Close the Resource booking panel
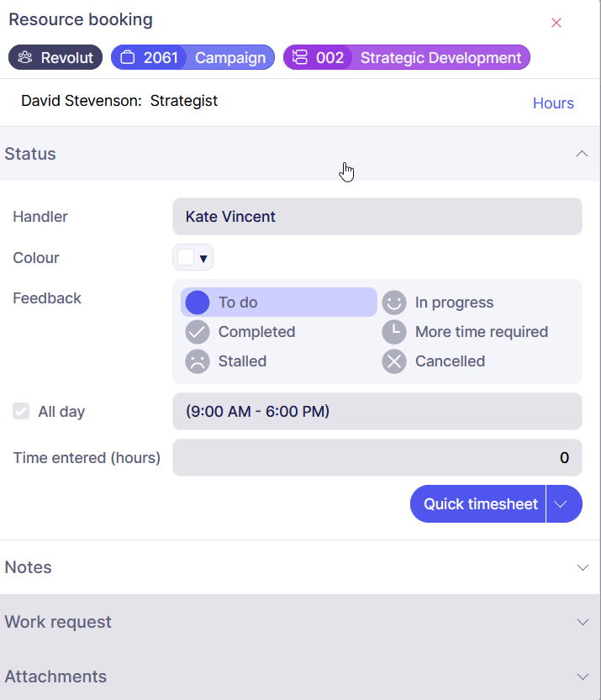Viewport: 601px width, 700px height. (556, 23)
